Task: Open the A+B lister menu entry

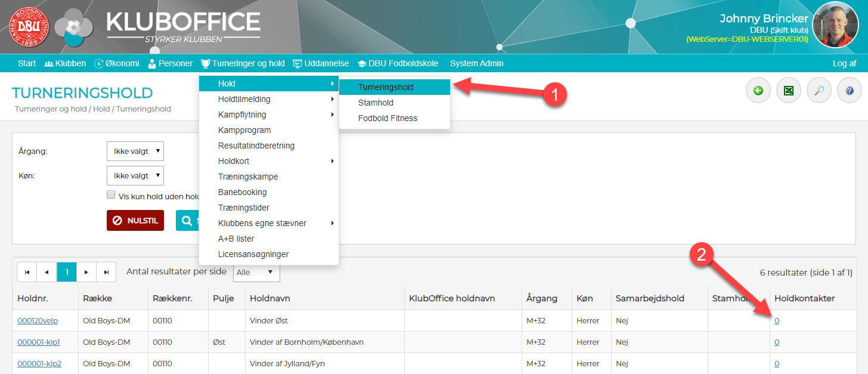Action: point(269,239)
